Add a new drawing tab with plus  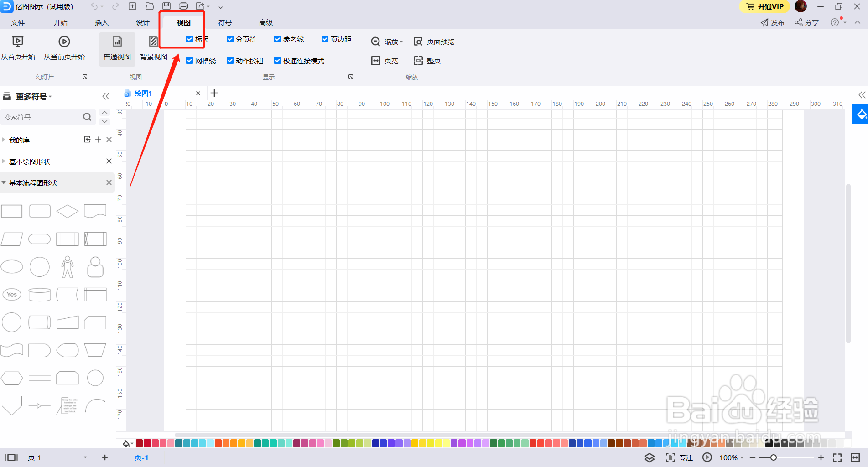click(x=214, y=93)
